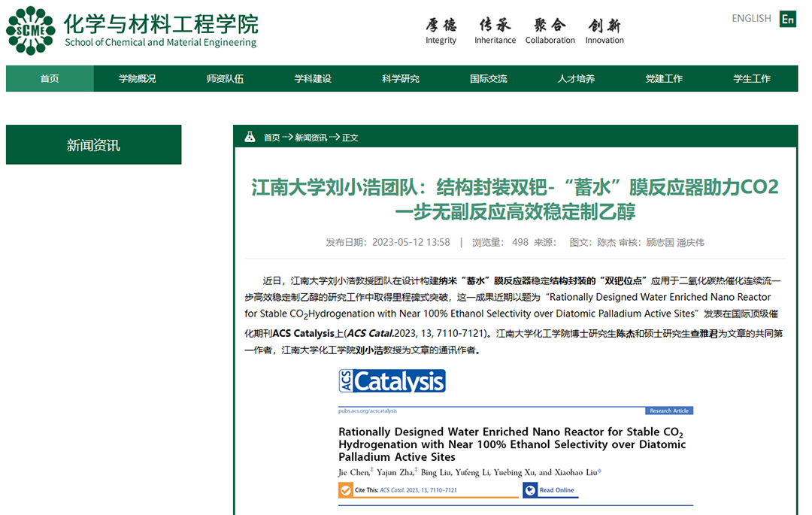Click the 厚德 Integrity motto
This screenshot has width=812, height=515.
click(441, 31)
